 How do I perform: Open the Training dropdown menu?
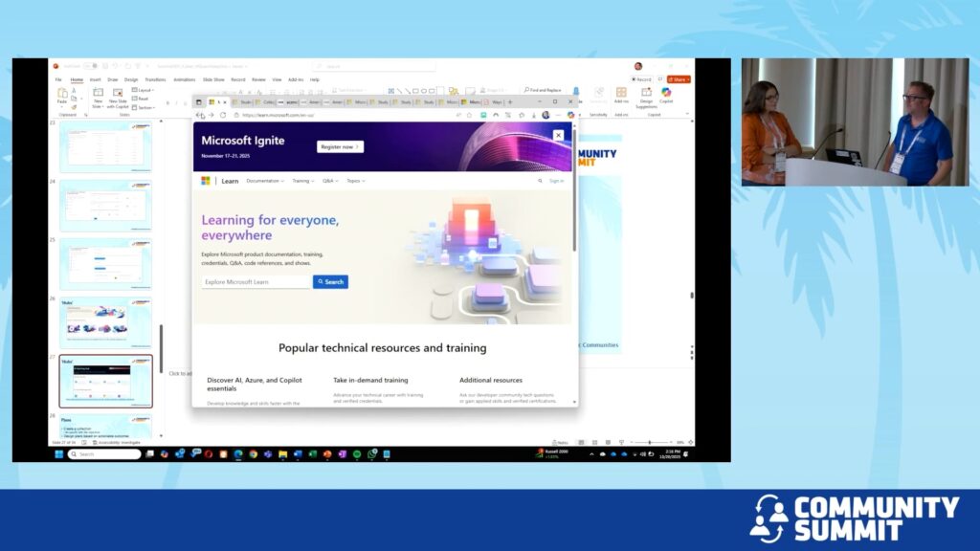click(x=302, y=181)
